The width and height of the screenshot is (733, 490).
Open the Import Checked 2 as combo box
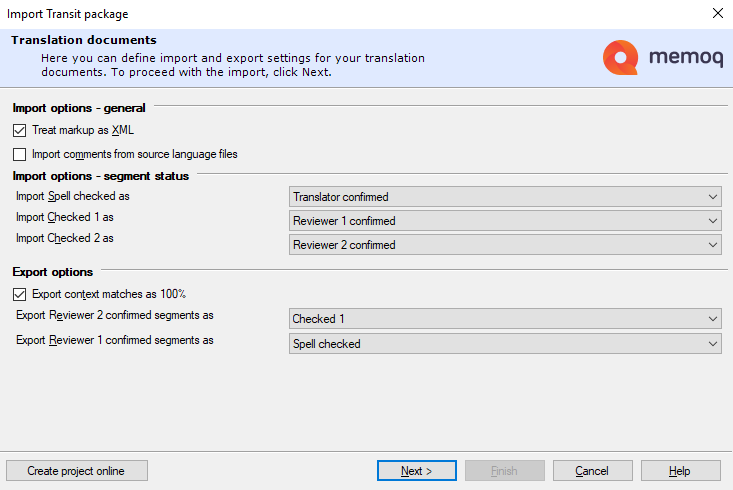(x=505, y=245)
